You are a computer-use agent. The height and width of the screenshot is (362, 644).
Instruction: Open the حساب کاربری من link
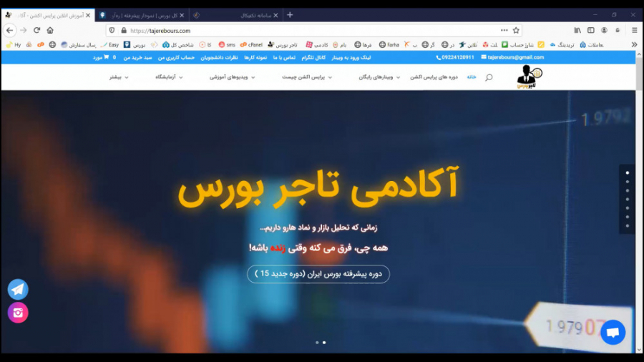176,57
